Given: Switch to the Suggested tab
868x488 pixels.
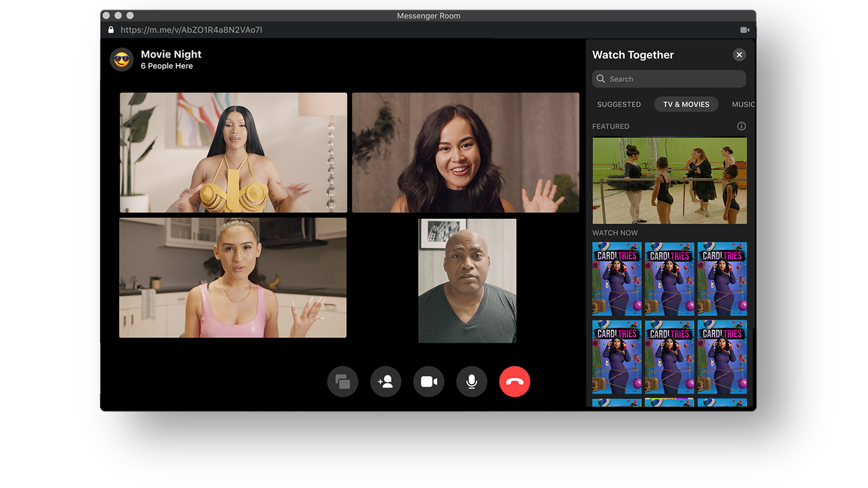Looking at the screenshot, I should tap(619, 105).
